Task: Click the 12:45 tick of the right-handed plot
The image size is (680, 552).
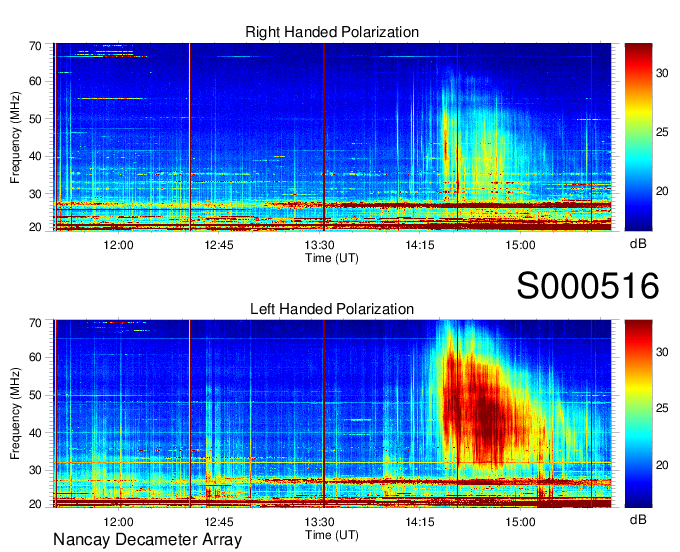Action: click(219, 245)
